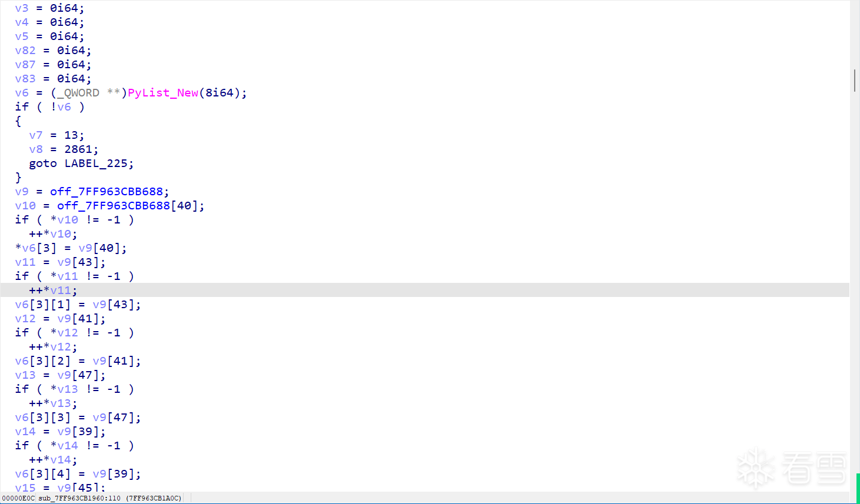Click the condition 'if ( *v14 != -1 )'
This screenshot has width=860, height=504.
pos(74,446)
